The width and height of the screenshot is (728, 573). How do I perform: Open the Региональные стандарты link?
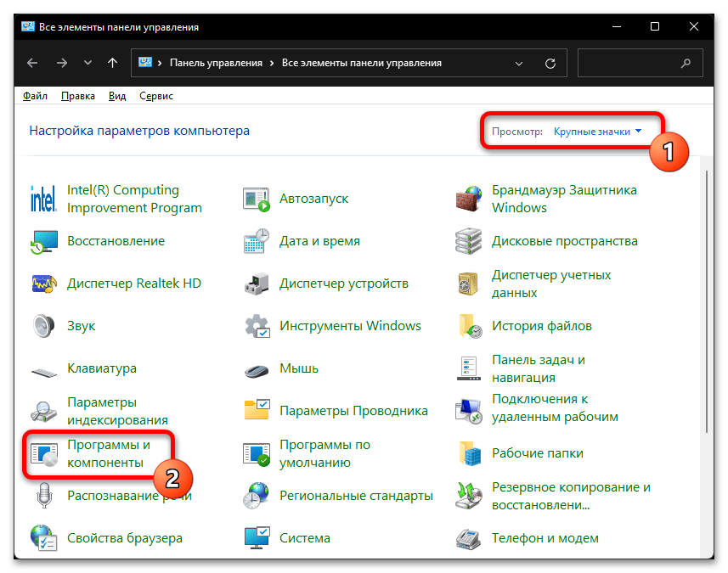click(x=356, y=496)
